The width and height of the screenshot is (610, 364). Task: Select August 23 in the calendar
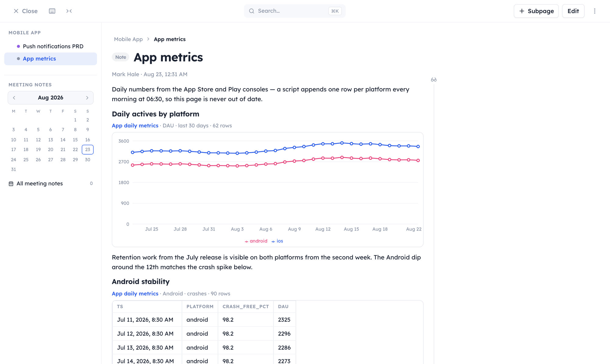pos(88,150)
